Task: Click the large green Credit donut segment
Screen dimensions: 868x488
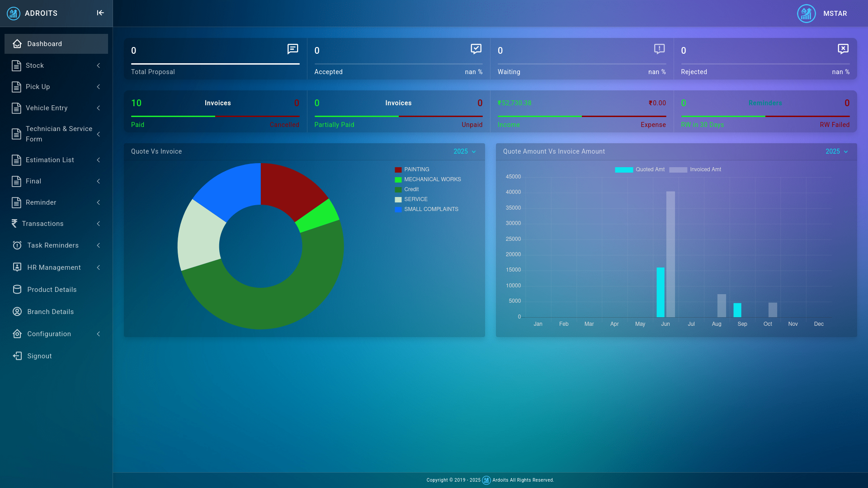Action: [x=280, y=305]
